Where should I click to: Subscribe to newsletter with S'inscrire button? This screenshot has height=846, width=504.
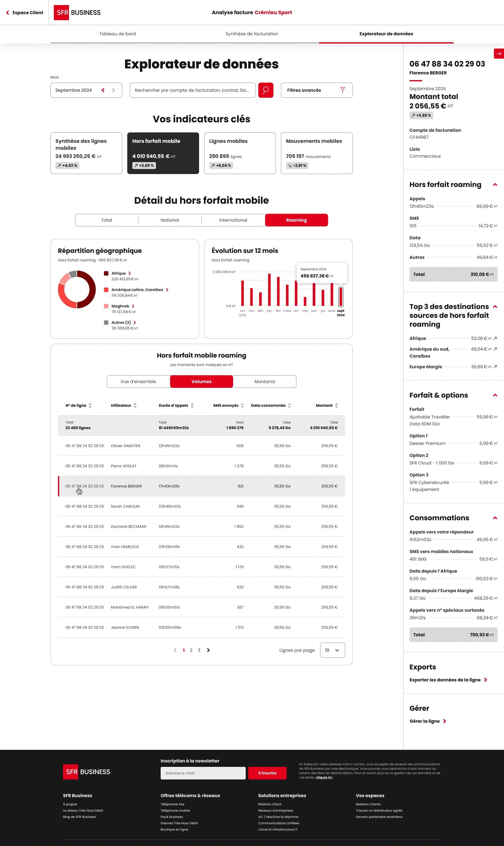click(x=267, y=773)
